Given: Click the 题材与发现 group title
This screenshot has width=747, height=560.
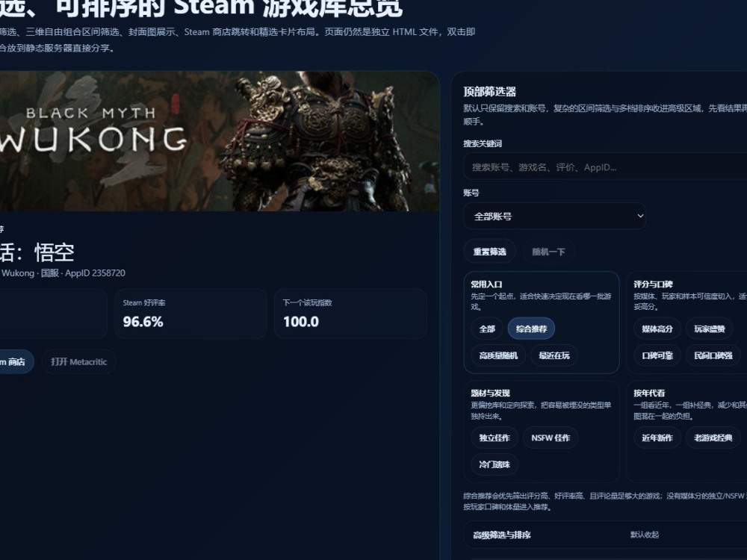Looking at the screenshot, I should [x=490, y=393].
